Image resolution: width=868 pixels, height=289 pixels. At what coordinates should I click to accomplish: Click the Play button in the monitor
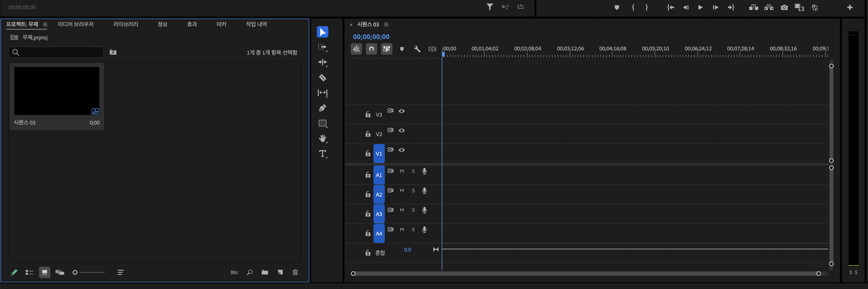[x=700, y=7]
